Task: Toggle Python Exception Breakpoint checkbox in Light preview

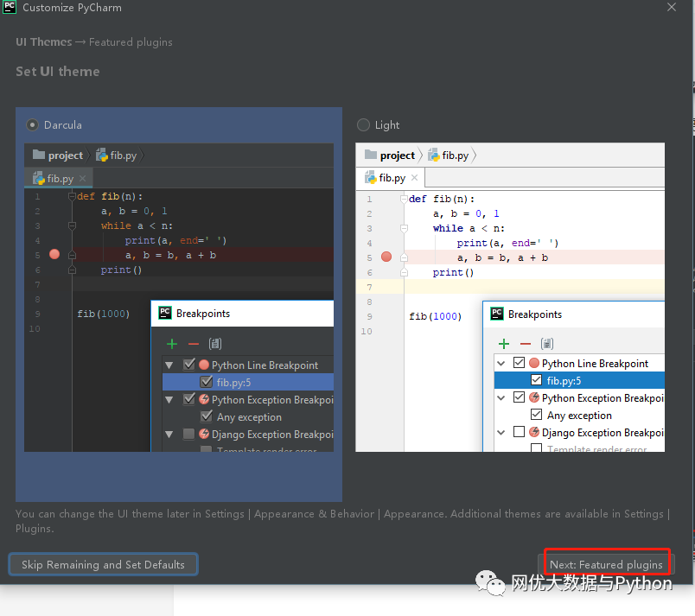Action: click(x=519, y=397)
